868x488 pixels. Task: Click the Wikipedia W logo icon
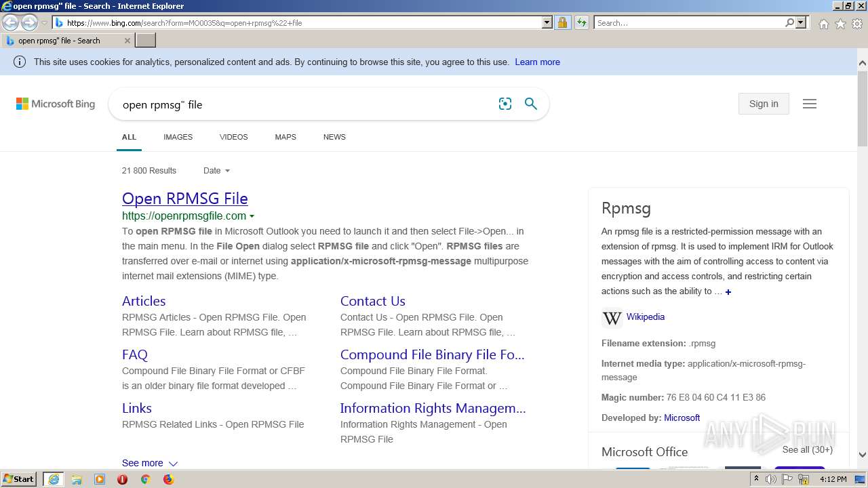[612, 317]
